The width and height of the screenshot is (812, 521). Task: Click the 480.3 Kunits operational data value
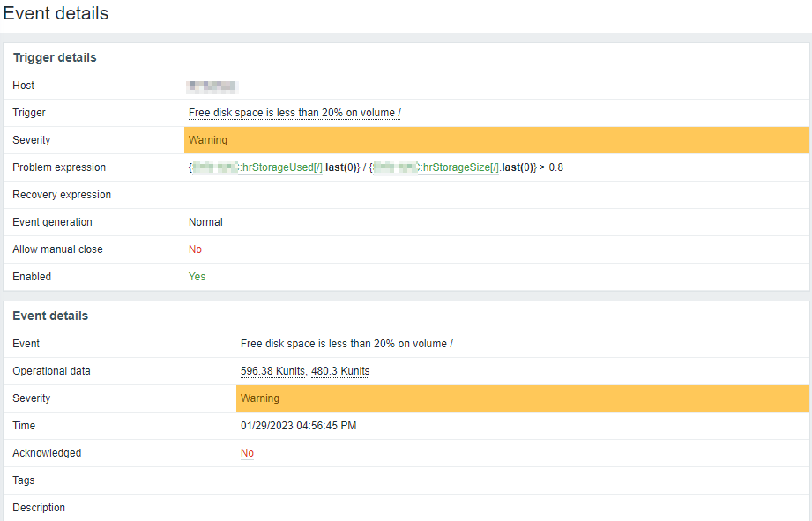coord(340,371)
